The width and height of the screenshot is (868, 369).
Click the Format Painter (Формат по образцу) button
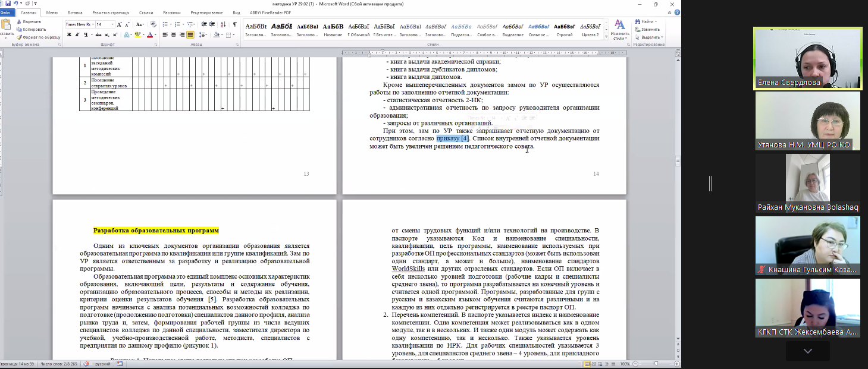(38, 37)
